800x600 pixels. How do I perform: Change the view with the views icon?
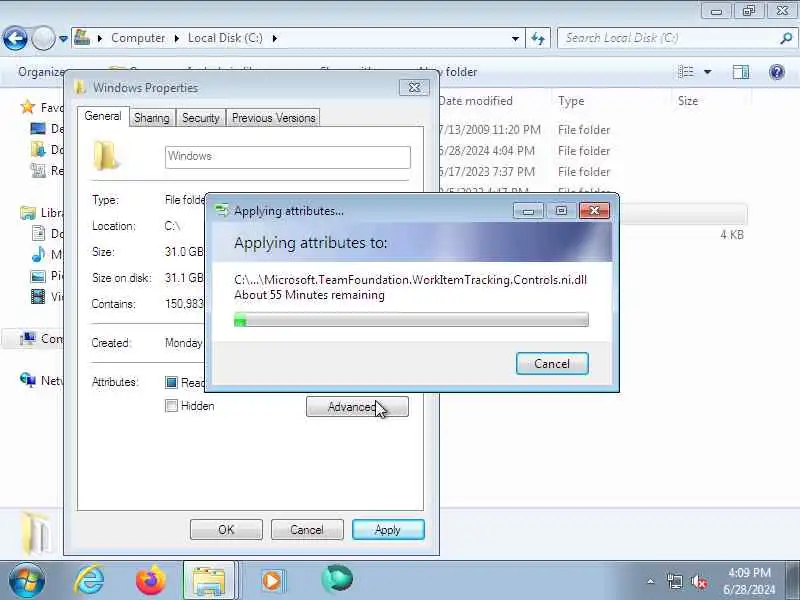686,72
